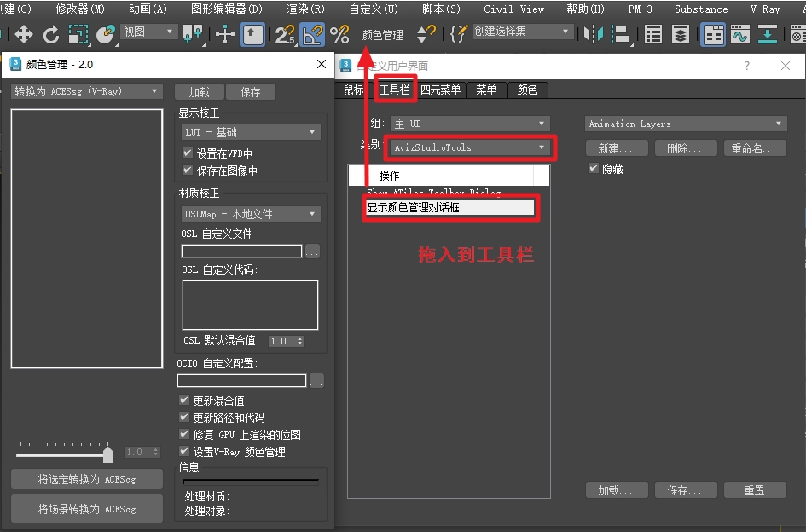The height and width of the screenshot is (532, 806).
Task: Toggle the 设置在VFB中 checkbox
Action: (x=188, y=153)
